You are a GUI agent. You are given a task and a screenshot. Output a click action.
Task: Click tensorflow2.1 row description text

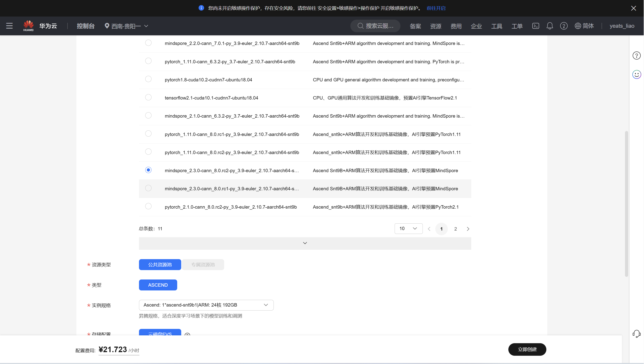coord(385,98)
